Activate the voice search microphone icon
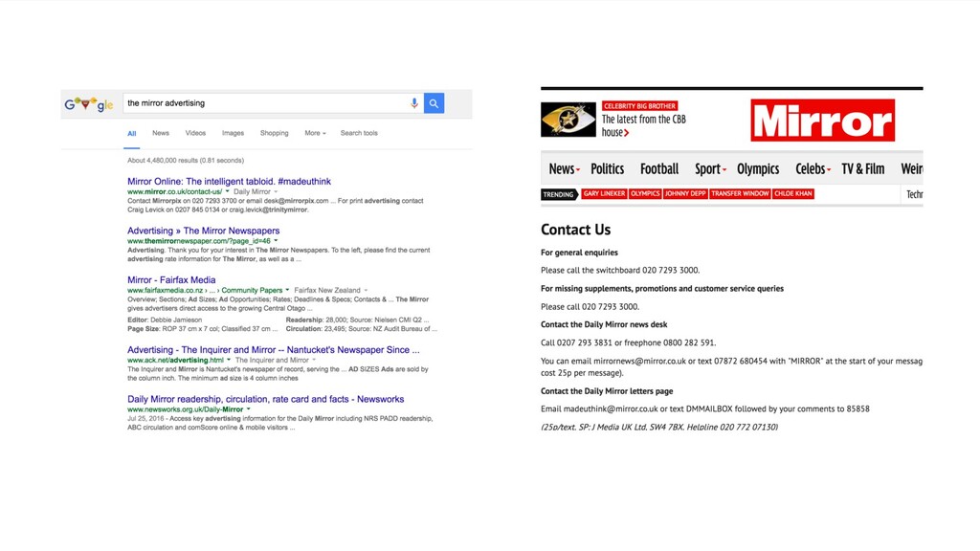The height and width of the screenshot is (551, 980). (x=413, y=103)
